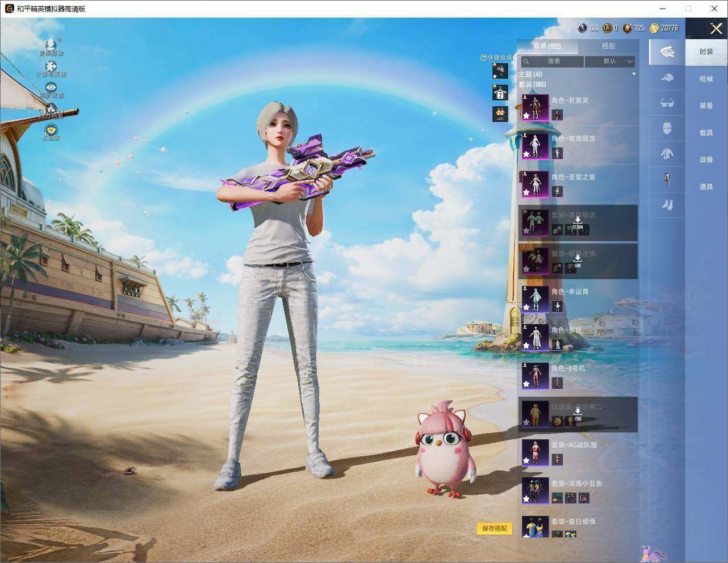Viewport: 728px width, 563px height.
Task: Click the 角色-幸运青 outfit name text
Action: (570, 292)
